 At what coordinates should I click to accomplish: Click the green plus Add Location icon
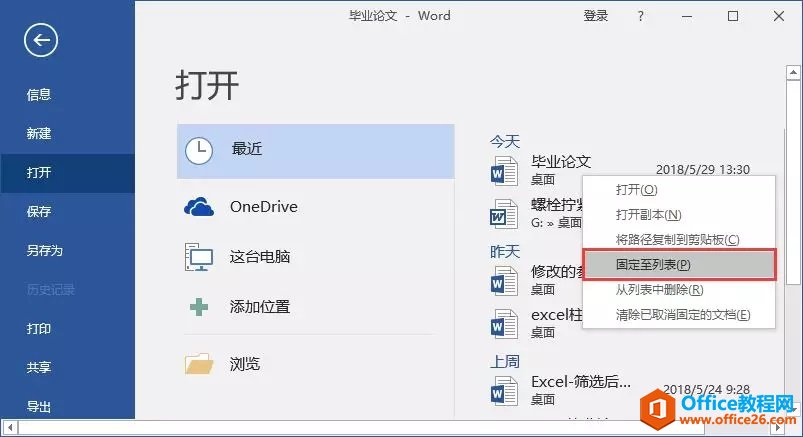point(199,307)
